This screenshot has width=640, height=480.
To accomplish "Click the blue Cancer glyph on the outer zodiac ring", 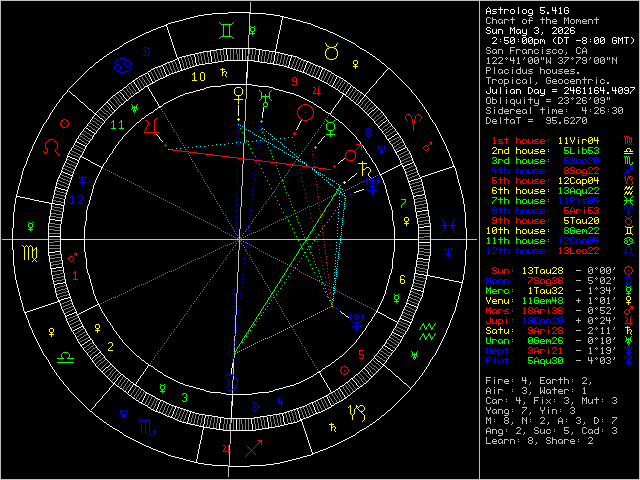I will tap(122, 65).
